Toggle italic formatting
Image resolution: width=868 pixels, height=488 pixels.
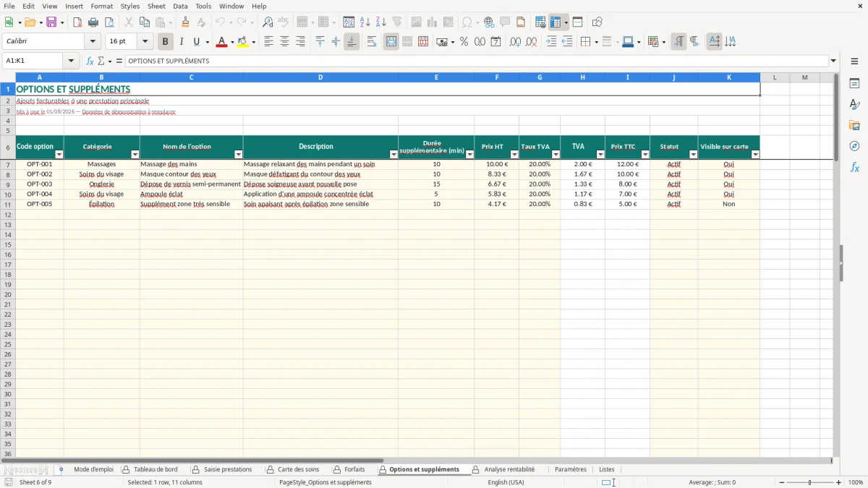tap(182, 42)
